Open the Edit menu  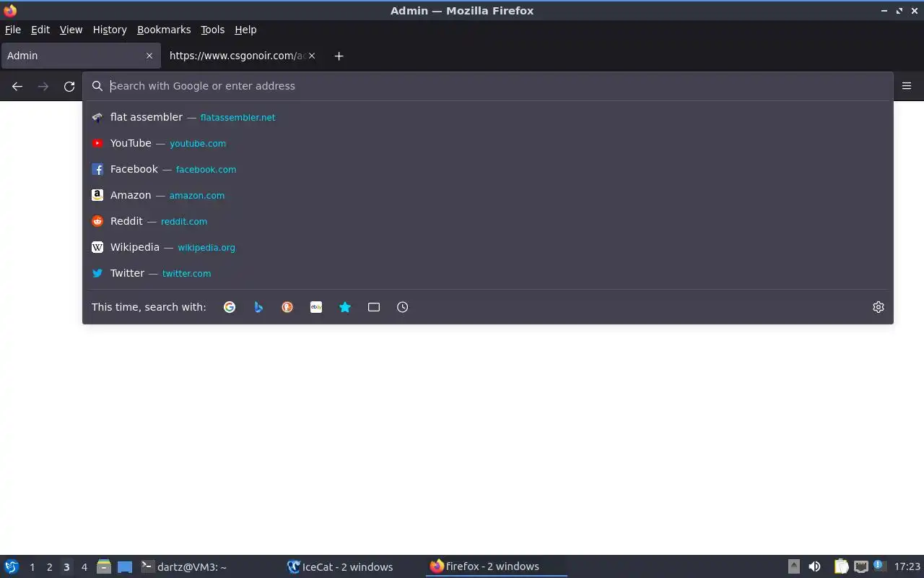40,30
